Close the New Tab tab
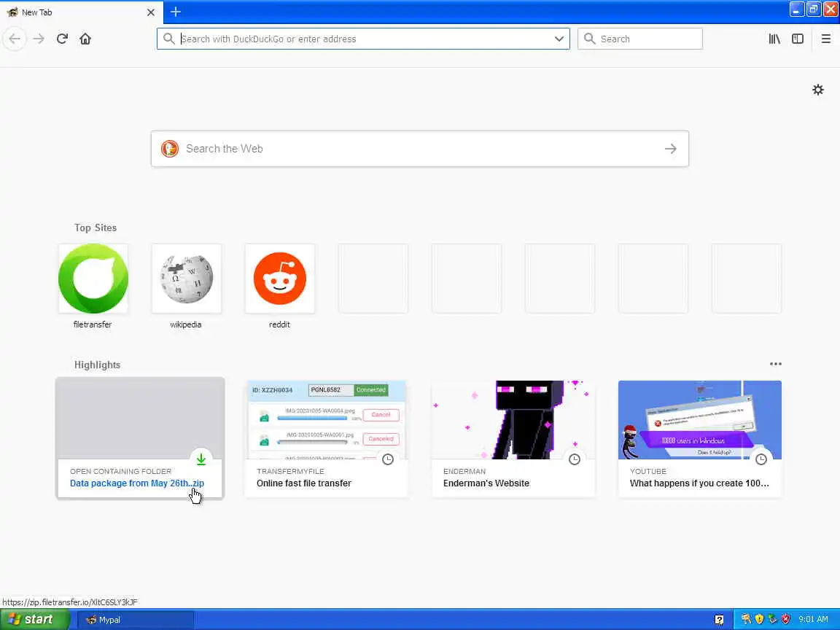840x630 pixels. tap(150, 12)
